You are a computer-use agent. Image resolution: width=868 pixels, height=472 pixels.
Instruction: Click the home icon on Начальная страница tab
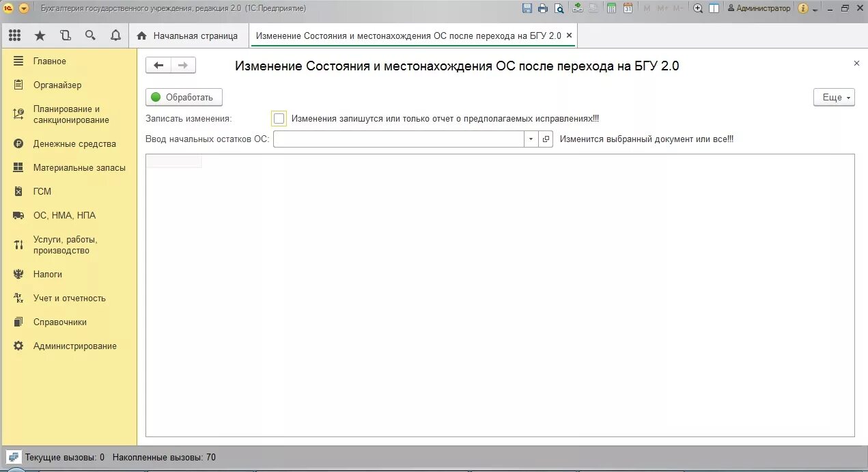pyautogui.click(x=142, y=36)
